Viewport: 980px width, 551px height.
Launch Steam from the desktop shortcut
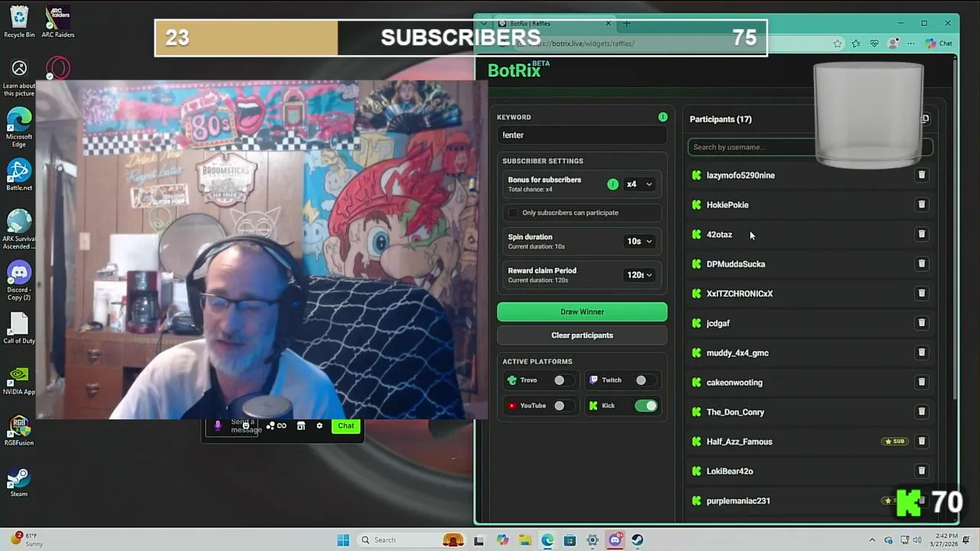click(19, 483)
